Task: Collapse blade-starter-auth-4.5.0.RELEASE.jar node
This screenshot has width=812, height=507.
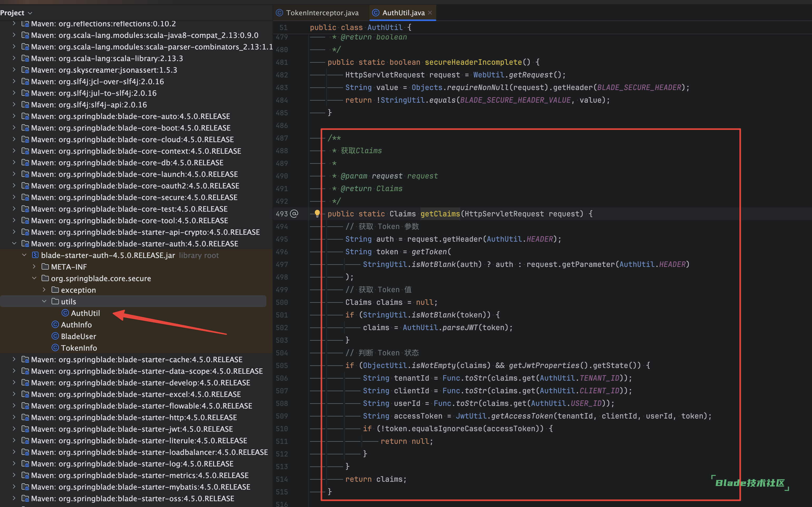Action: click(24, 255)
